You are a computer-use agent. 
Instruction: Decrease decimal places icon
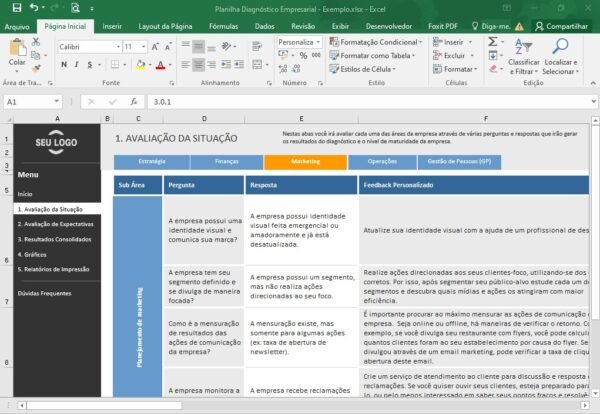[x=296, y=69]
